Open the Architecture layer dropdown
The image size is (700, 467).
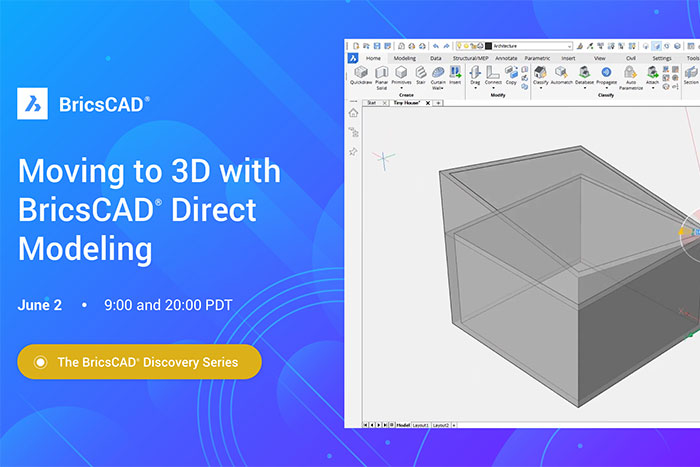click(532, 46)
